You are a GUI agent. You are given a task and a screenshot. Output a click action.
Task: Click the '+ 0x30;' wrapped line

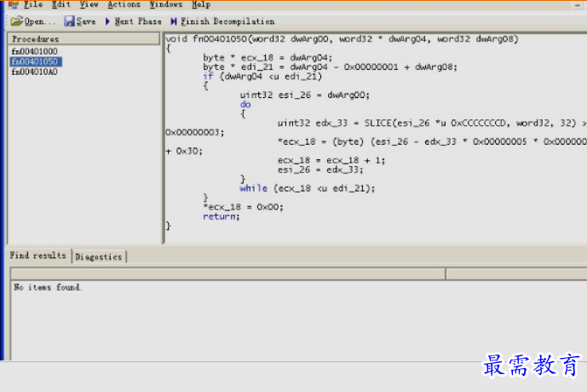tap(184, 151)
